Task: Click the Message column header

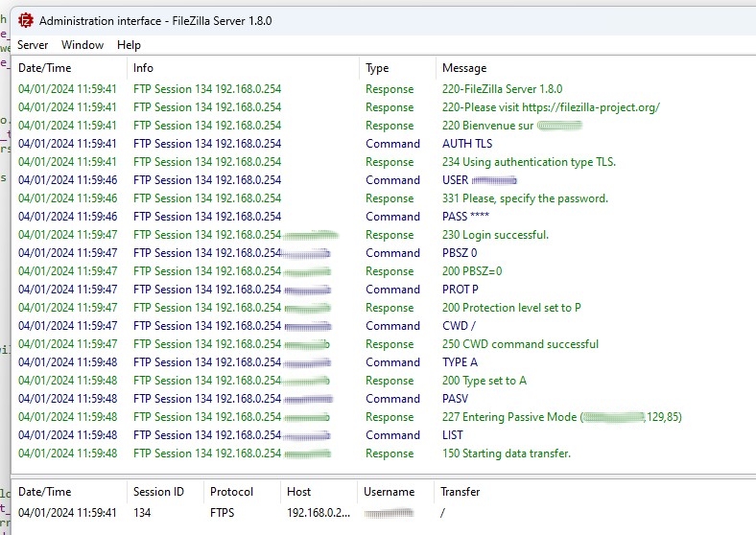Action: 464,68
